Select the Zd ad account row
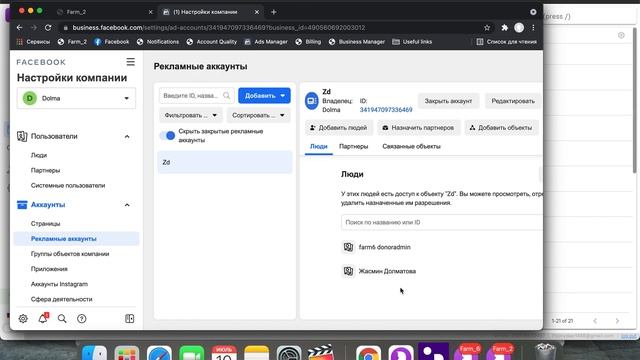The image size is (640, 360). tap(225, 162)
